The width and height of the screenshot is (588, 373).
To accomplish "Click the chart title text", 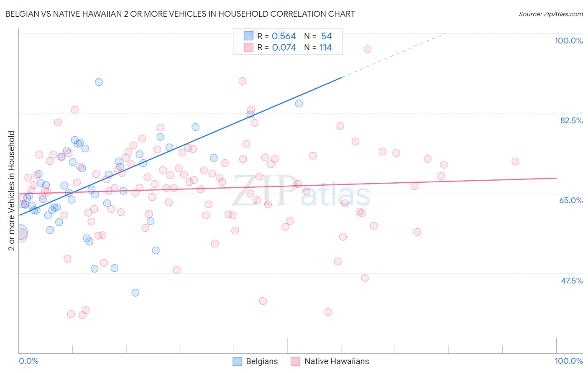I will coord(180,14).
